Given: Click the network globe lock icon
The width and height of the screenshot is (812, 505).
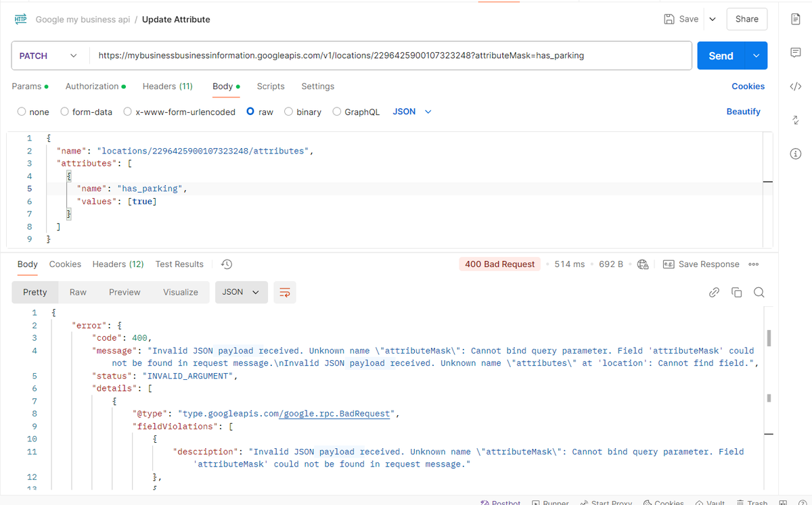Looking at the screenshot, I should click(643, 264).
